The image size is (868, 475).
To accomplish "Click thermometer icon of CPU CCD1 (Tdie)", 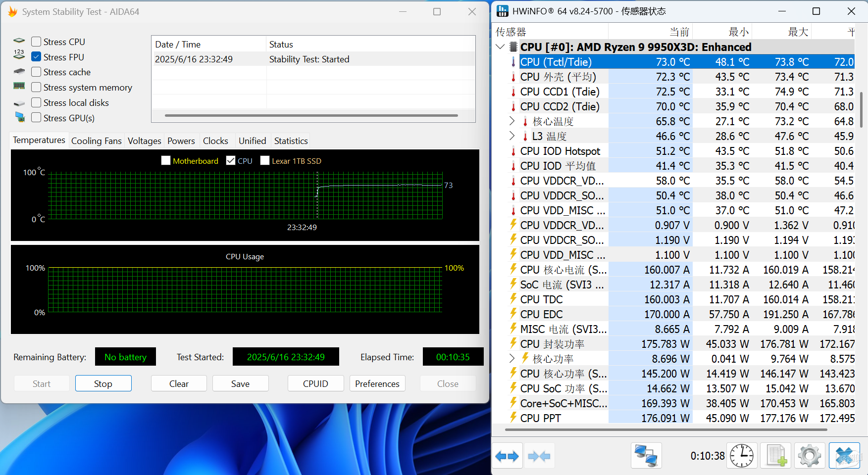I will [x=513, y=92].
